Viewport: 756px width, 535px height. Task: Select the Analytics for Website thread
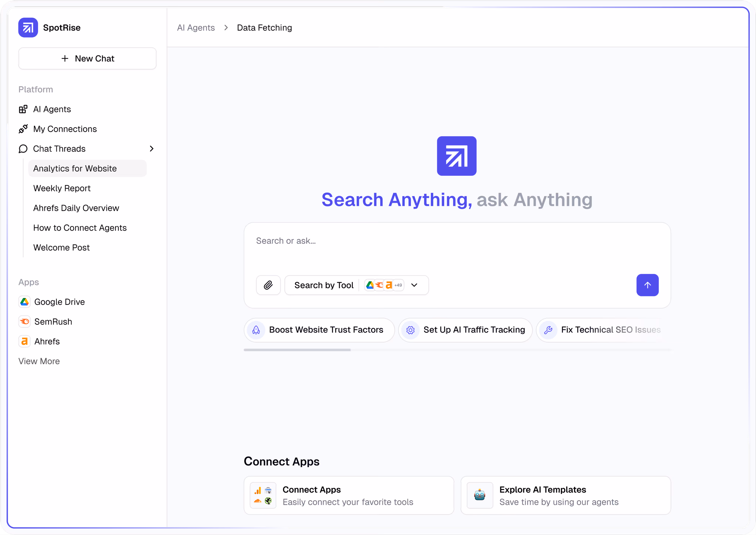pos(75,168)
